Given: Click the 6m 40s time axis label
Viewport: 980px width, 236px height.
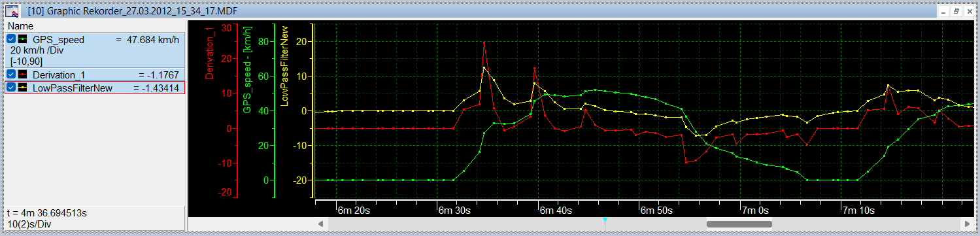Looking at the screenshot, I should (556, 211).
